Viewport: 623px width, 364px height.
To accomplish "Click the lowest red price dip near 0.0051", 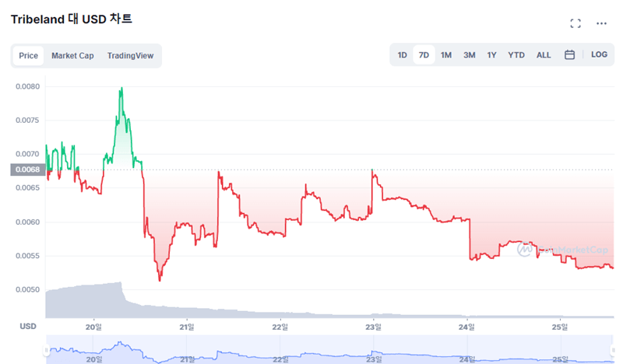I will [160, 279].
